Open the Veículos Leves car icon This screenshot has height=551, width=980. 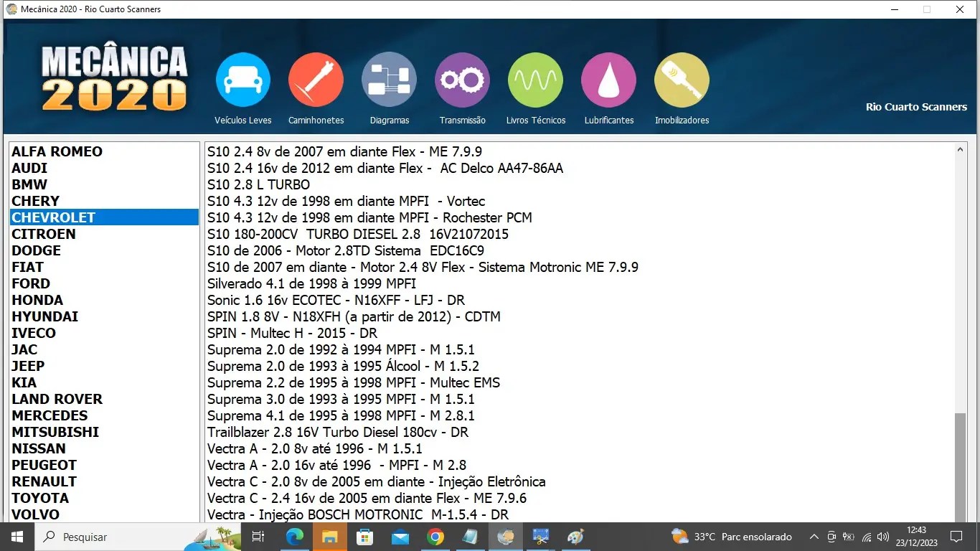243,80
